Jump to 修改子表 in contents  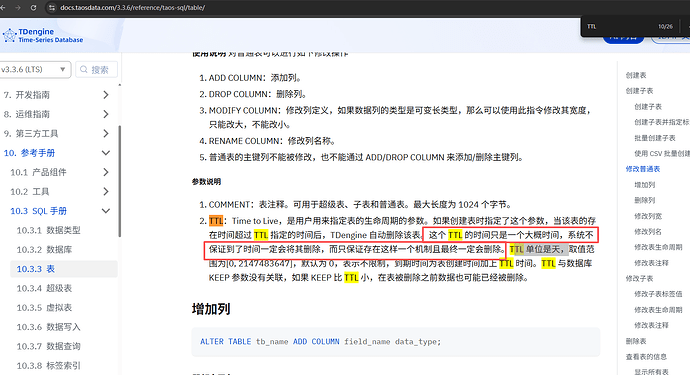[639, 279]
